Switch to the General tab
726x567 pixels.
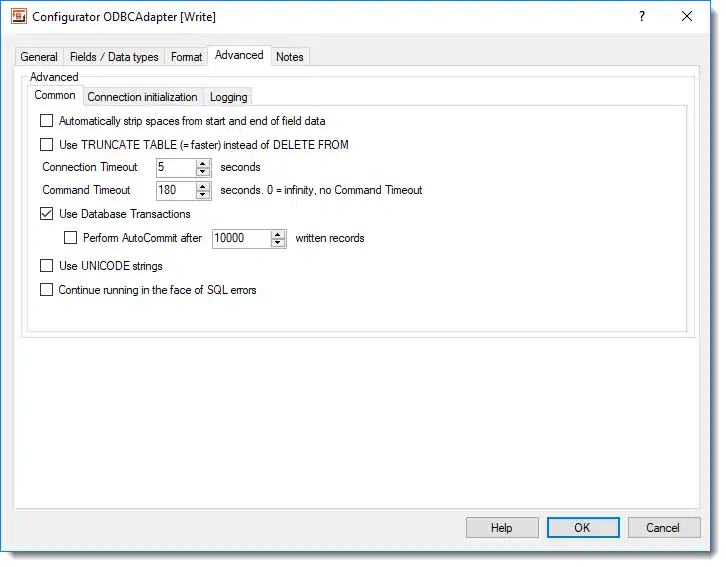[39, 57]
